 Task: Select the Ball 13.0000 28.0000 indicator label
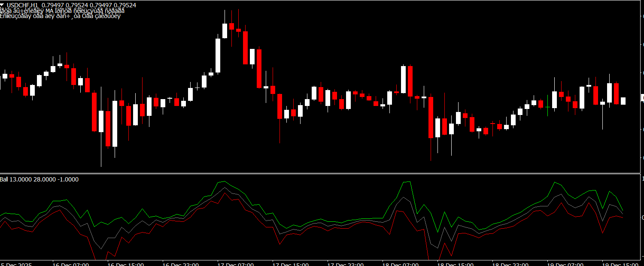[x=39, y=179]
